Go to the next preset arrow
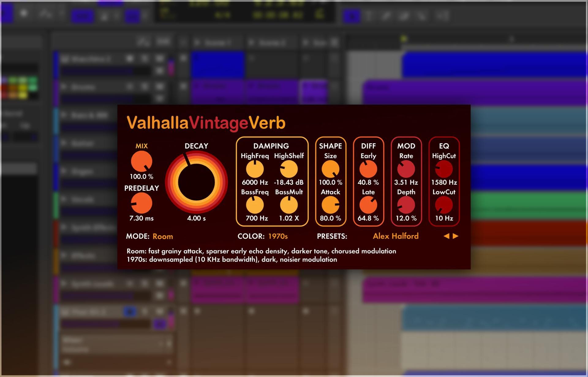588x377 pixels. tap(455, 236)
